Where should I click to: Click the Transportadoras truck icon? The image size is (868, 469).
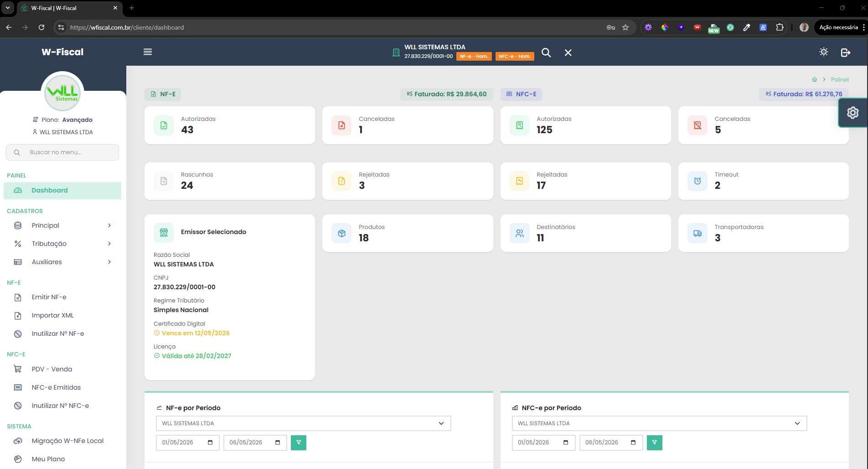(697, 234)
